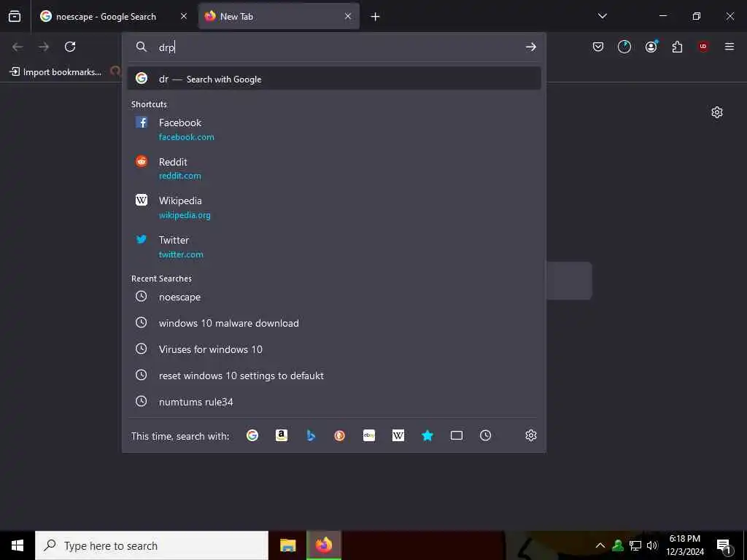Image resolution: width=747 pixels, height=560 pixels.
Task: Open the Firefox account icon
Action: pos(651,47)
